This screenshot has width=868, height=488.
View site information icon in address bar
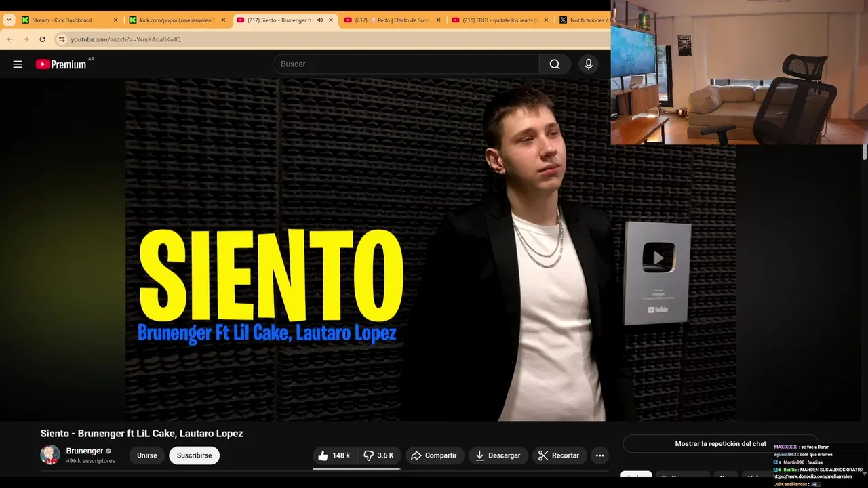pos(62,39)
